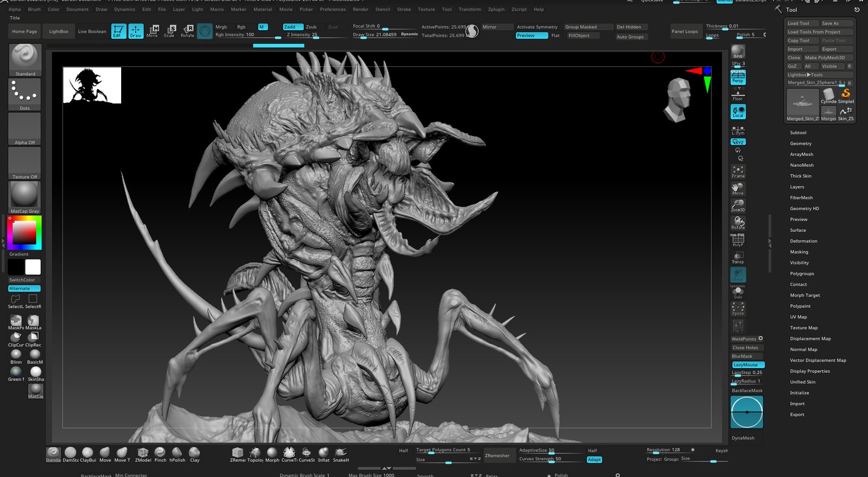
Task: Click the PolyF wireframe icon
Action: (x=738, y=240)
